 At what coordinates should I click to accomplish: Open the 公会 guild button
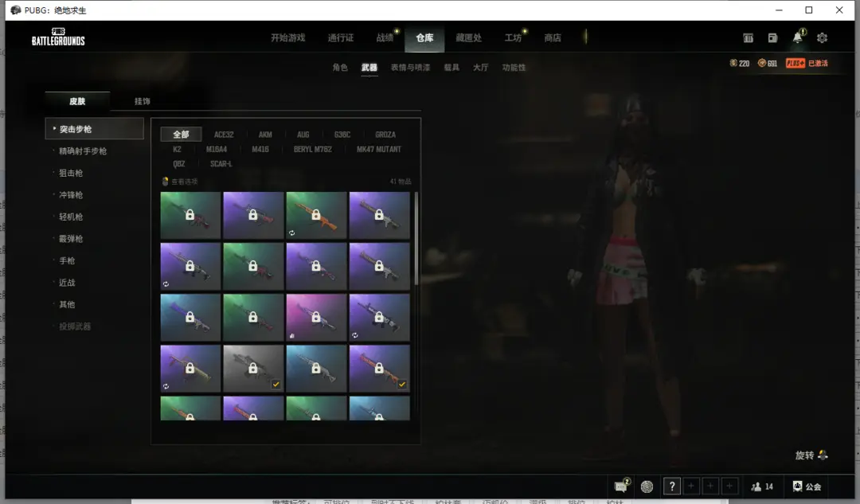(807, 486)
